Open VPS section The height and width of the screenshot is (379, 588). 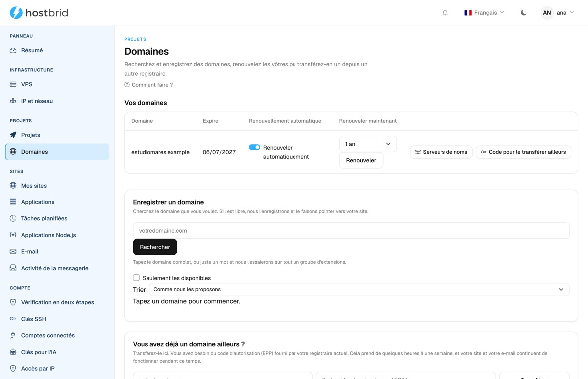click(x=57, y=84)
